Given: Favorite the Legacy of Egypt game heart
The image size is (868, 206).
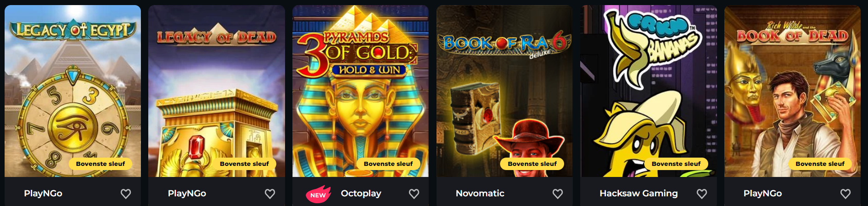Looking at the screenshot, I should tap(126, 194).
